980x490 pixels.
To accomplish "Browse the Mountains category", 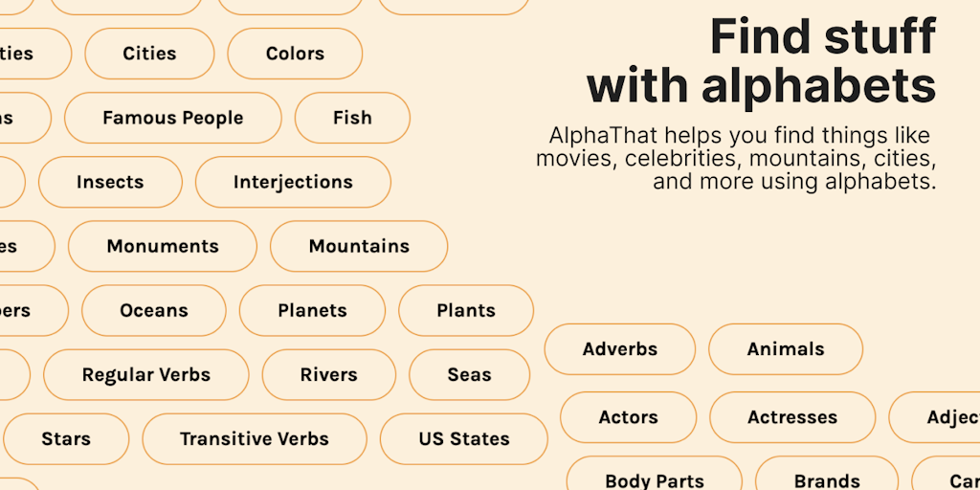I will coord(359,246).
